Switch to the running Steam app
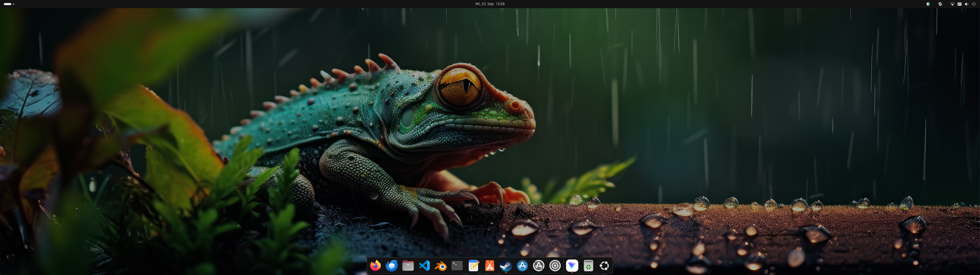The width and height of the screenshot is (980, 275). pos(506,266)
